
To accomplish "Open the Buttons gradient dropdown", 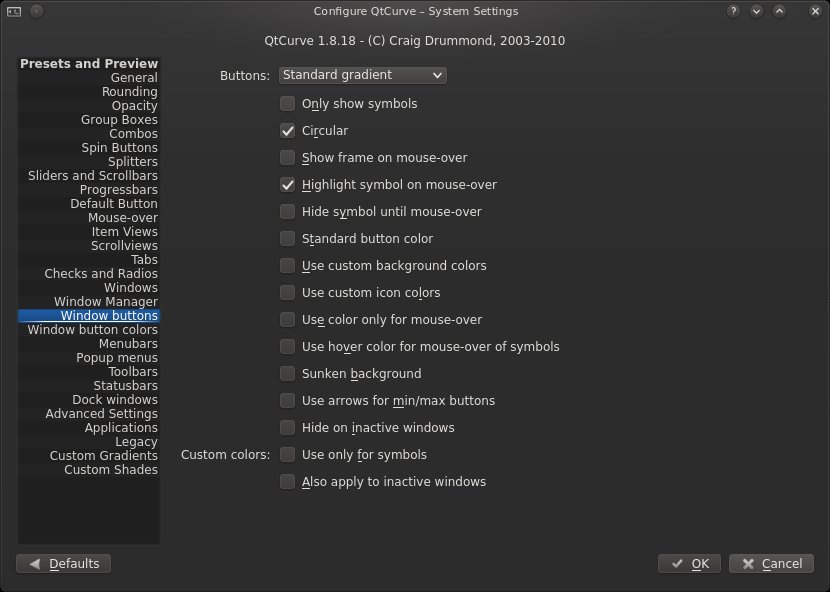I will click(x=363, y=75).
